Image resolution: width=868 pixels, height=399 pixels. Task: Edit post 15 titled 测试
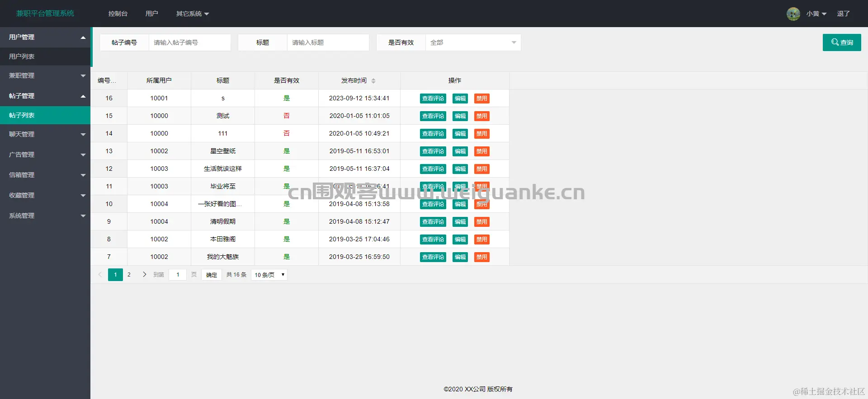[x=460, y=116]
